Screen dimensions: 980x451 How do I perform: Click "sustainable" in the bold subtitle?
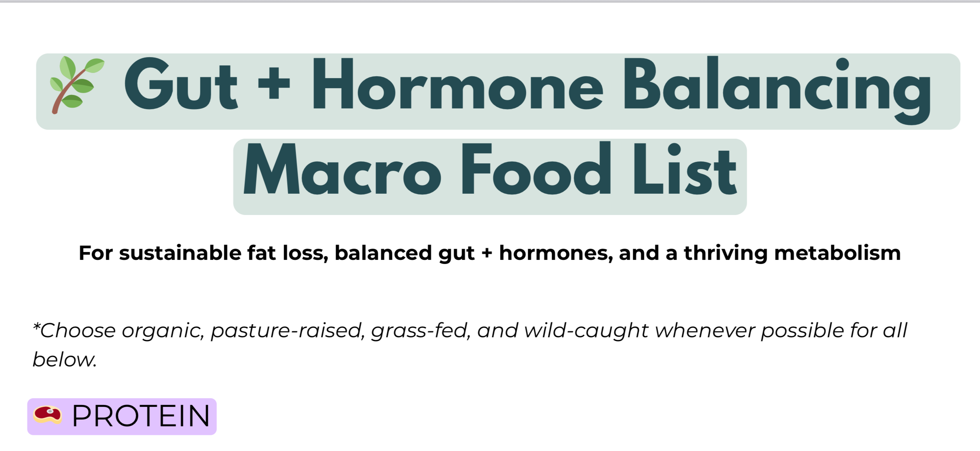180,253
